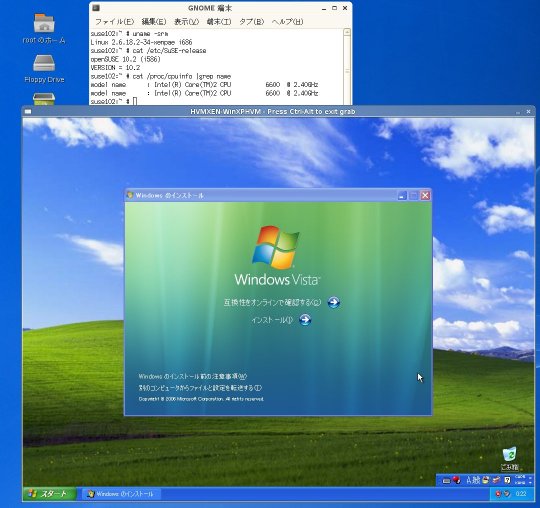The height and width of the screenshot is (508, 540).
Task: Click the red ball IME icon
Action: point(457,480)
